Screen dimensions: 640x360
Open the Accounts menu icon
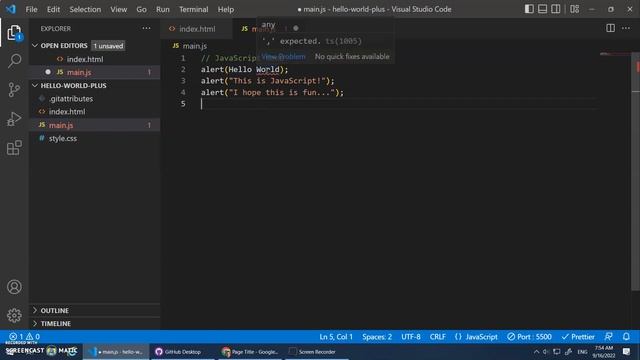(x=14, y=287)
